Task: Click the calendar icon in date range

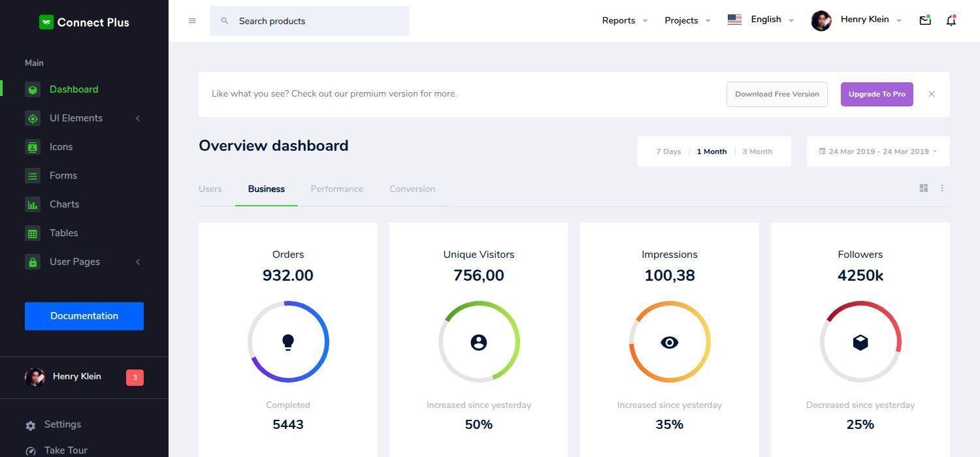Action: click(822, 151)
